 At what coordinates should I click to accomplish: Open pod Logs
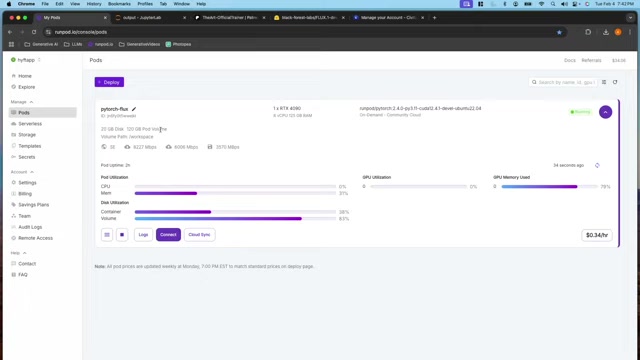[x=143, y=235]
